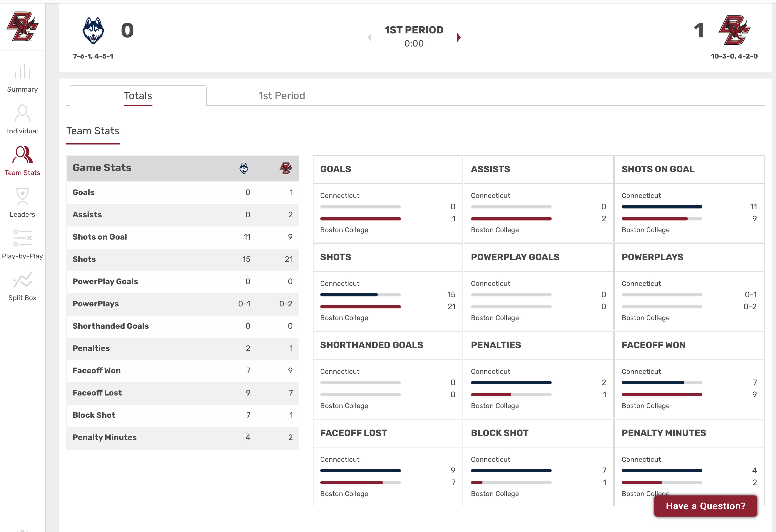776x532 pixels.
Task: Click the SHOTS ON GOAL card heading
Action: point(658,169)
